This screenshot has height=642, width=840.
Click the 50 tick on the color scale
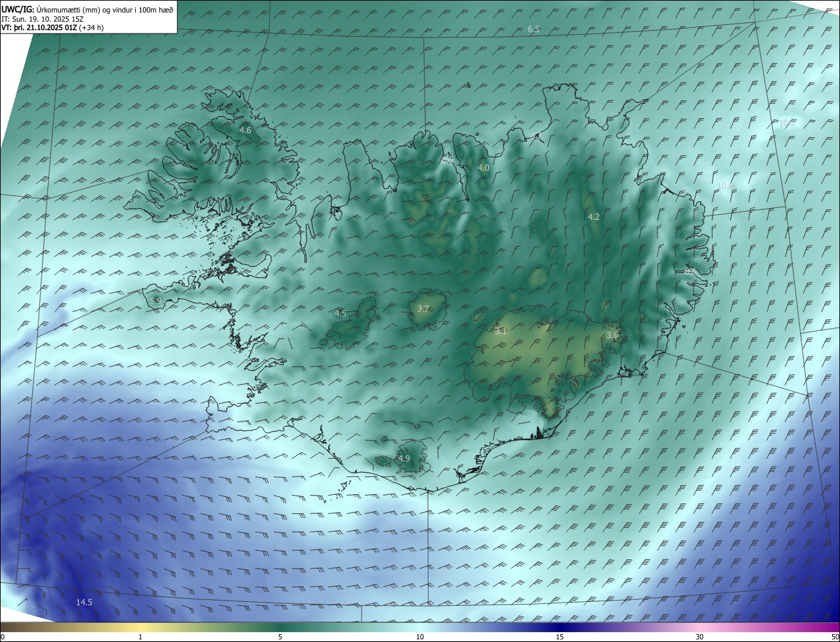[834, 637]
